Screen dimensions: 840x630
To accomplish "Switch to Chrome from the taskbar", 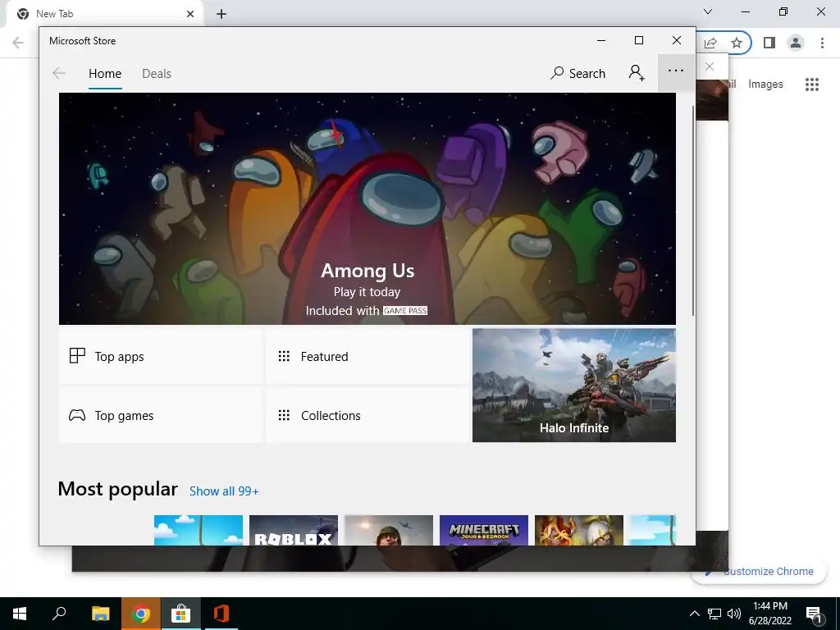I will (141, 614).
